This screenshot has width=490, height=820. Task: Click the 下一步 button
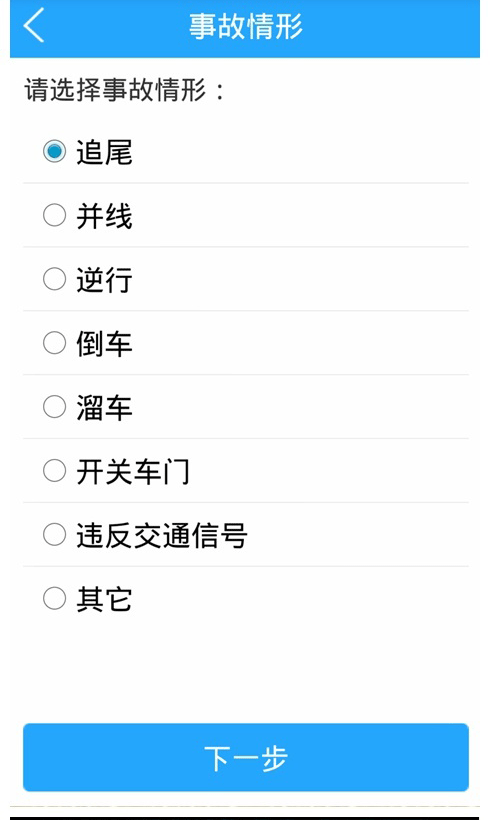click(x=246, y=758)
